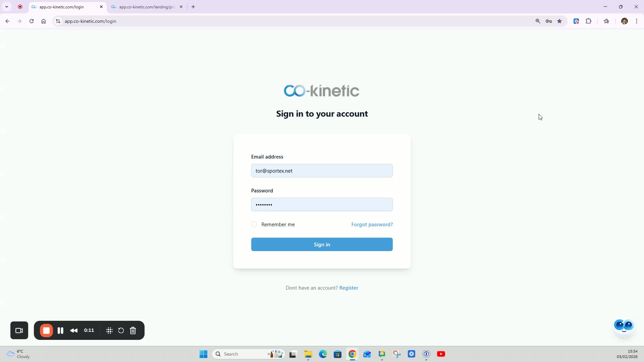
Task: Stop the screen recording
Action: pos(46,330)
